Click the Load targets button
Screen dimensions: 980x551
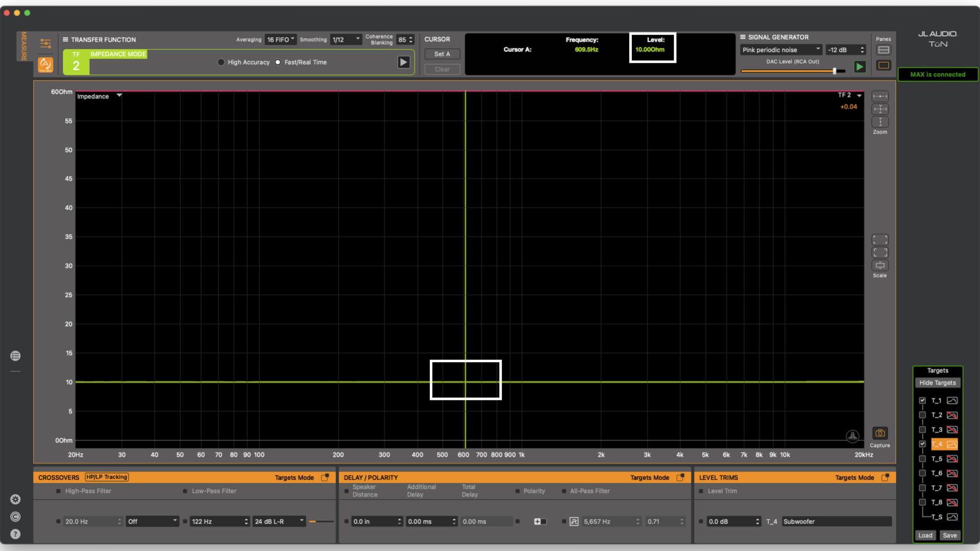coord(925,535)
